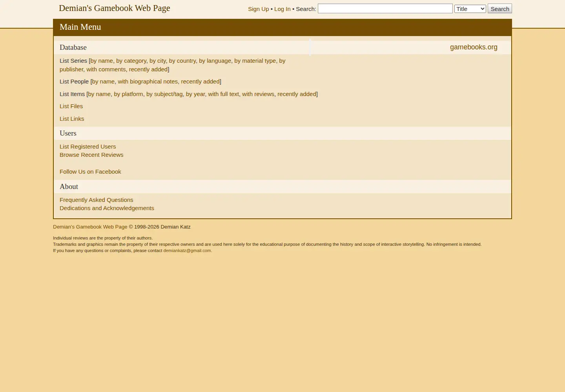List items with full text
The height and width of the screenshot is (392, 565).
click(224, 94)
